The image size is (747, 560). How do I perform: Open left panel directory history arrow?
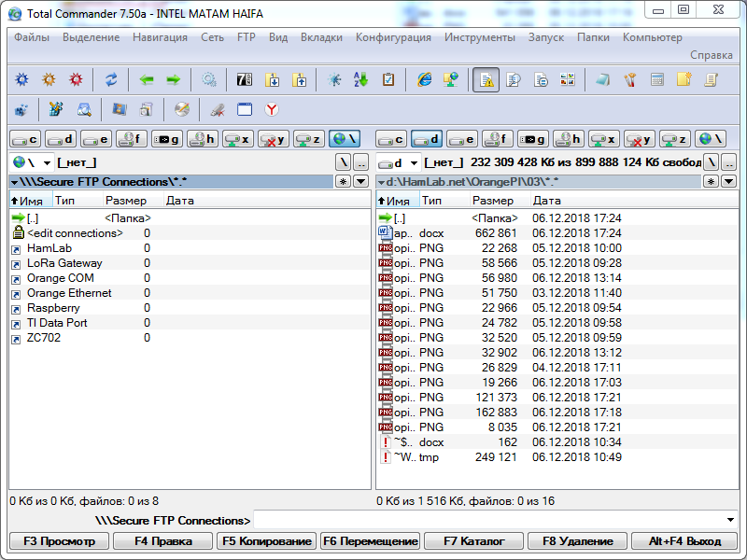[361, 181]
